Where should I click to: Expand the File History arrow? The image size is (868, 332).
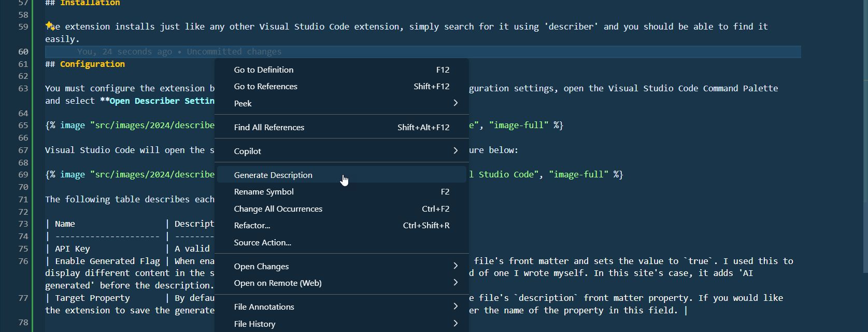(456, 324)
